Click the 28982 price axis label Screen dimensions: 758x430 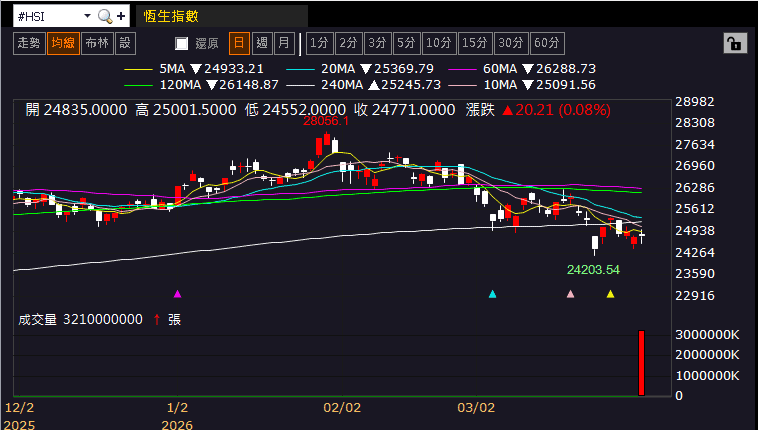click(695, 102)
